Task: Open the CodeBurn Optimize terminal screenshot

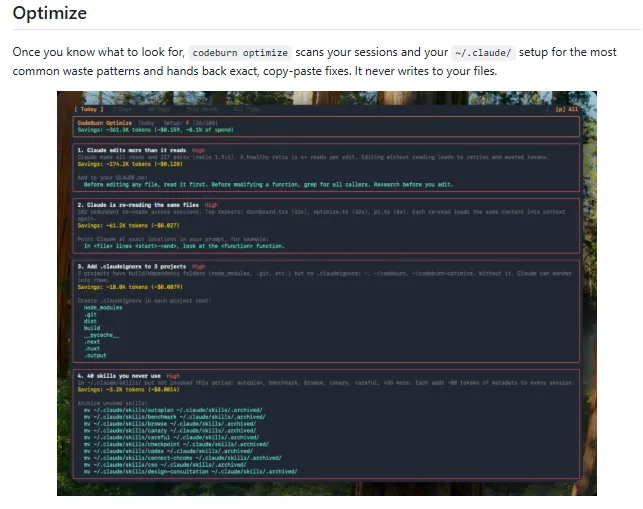Action: point(327,293)
